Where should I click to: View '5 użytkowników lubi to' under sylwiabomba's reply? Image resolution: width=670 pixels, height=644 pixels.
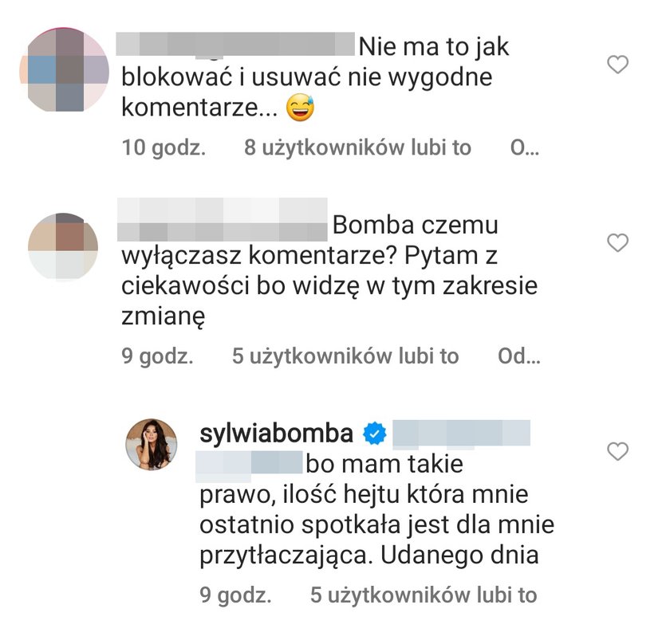(424, 595)
